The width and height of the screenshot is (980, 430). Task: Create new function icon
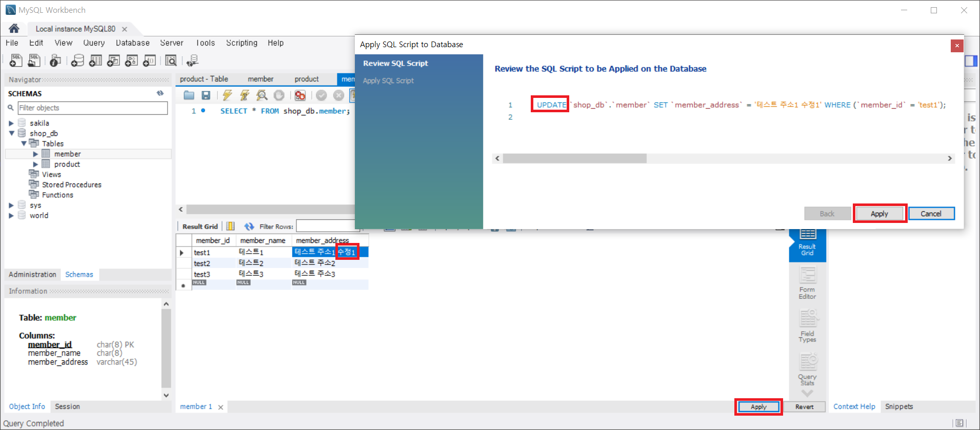point(149,60)
